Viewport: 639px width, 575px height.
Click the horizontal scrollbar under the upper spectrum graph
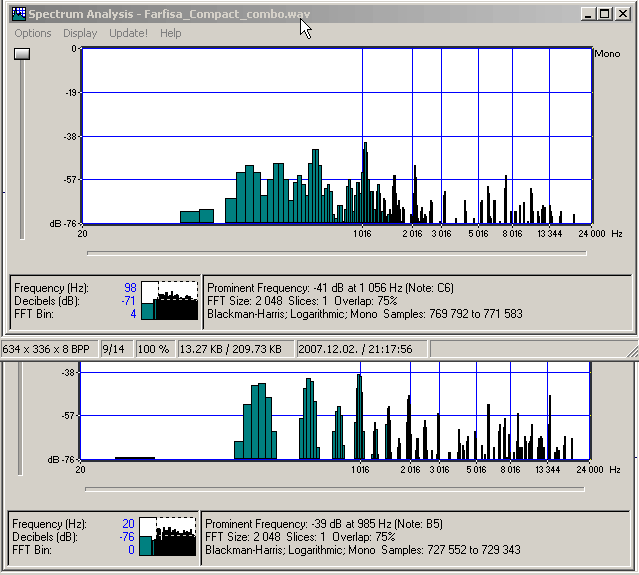pyautogui.click(x=337, y=253)
